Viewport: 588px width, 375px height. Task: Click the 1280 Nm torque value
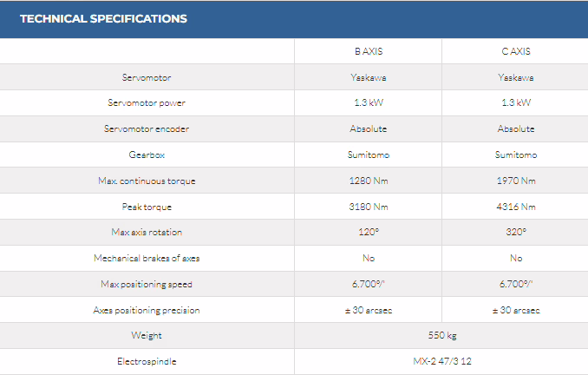click(369, 181)
